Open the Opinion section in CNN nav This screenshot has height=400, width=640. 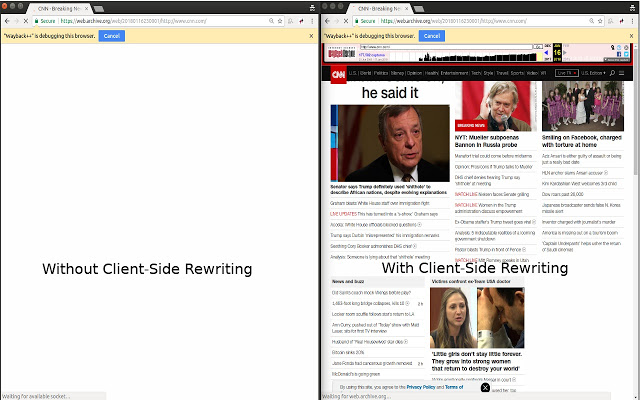(x=414, y=73)
